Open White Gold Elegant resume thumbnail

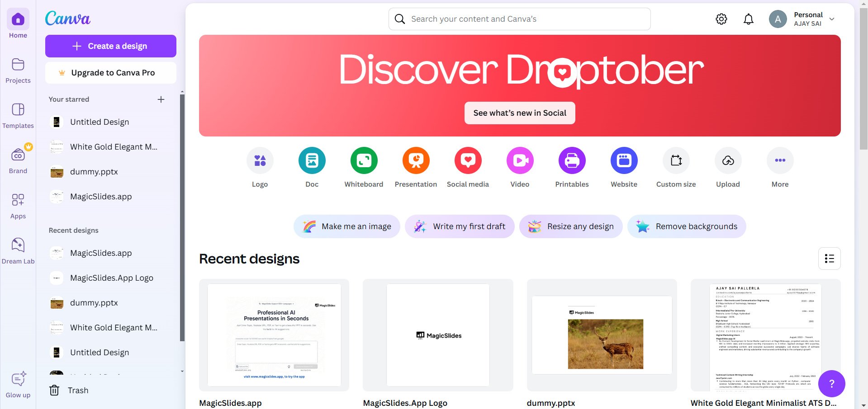pyautogui.click(x=766, y=335)
